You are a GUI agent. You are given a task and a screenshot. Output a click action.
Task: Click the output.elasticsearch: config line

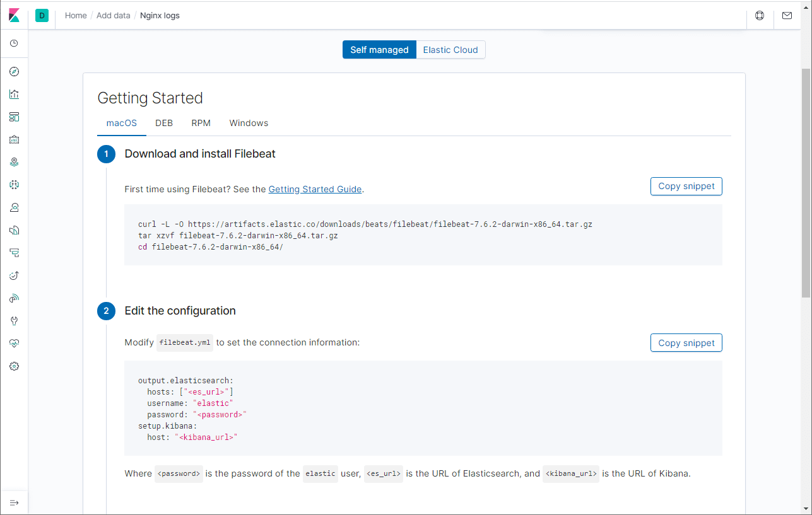pos(185,381)
